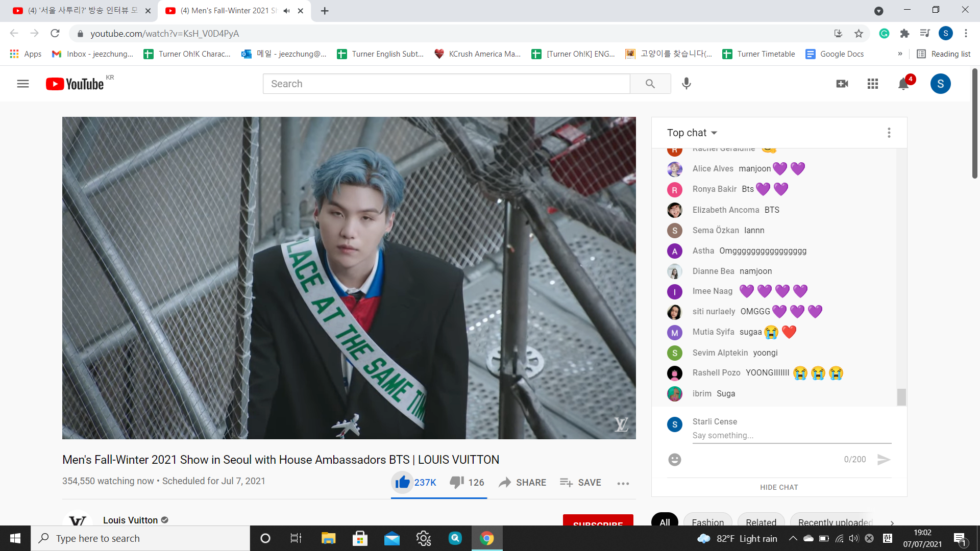Expand hidden bookmarks chevron
The height and width of the screenshot is (551, 980).
[x=900, y=54]
